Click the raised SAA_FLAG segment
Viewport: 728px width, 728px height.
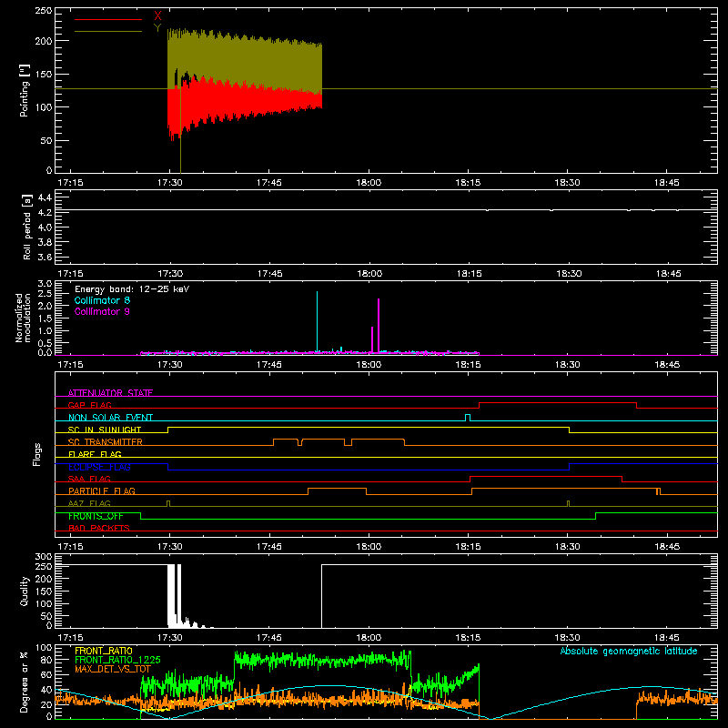pos(546,476)
